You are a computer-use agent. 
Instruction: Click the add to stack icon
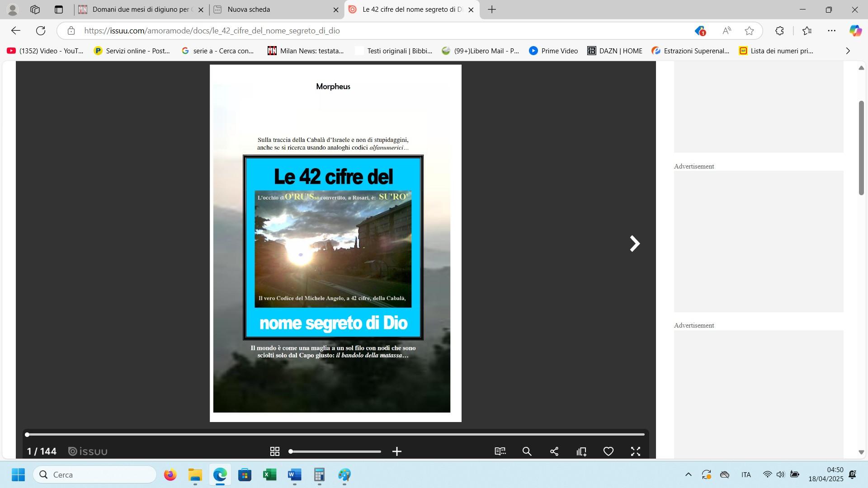click(581, 451)
